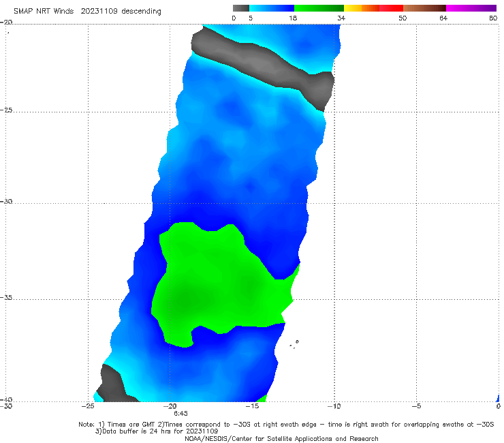Click the longitude axis label "-10"
Viewport: 504px width, 443px height.
click(x=334, y=406)
